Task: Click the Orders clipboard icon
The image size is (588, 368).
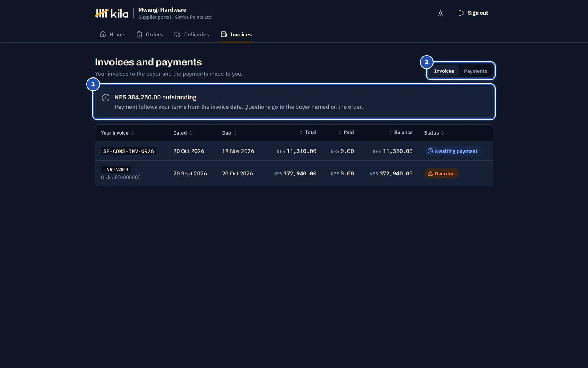Action: (x=139, y=34)
